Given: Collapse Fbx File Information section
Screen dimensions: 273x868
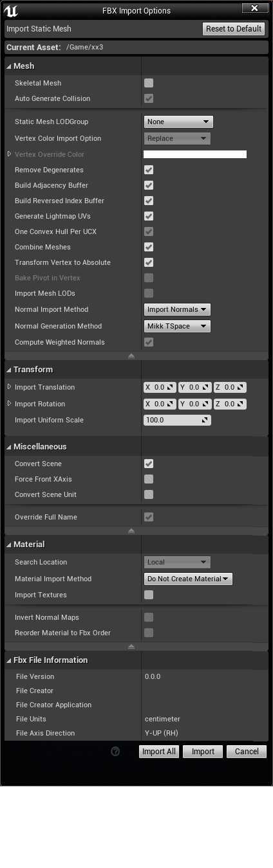Looking at the screenshot, I should click(9, 660).
